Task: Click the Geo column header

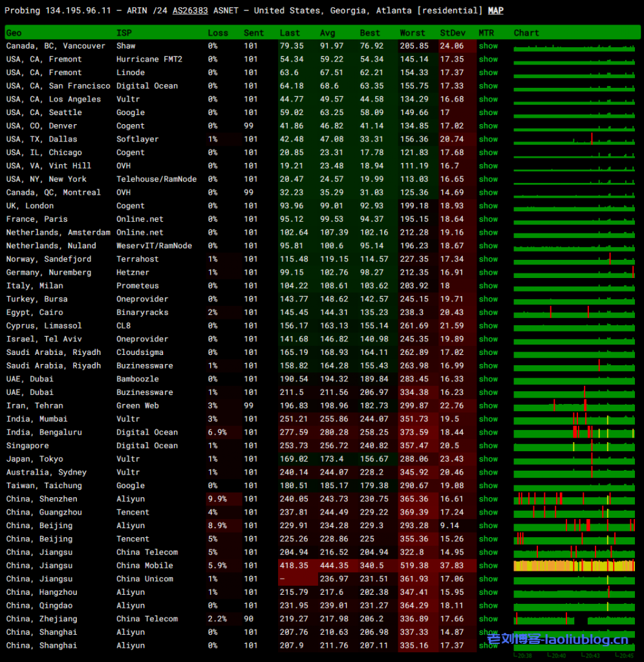Action: (x=14, y=33)
